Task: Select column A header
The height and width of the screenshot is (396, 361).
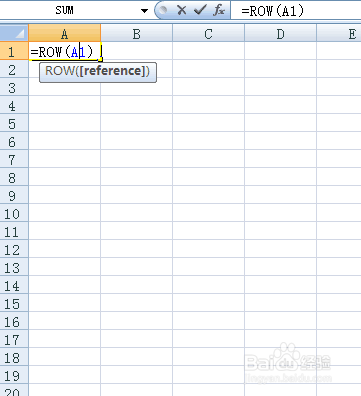Action: (65, 34)
